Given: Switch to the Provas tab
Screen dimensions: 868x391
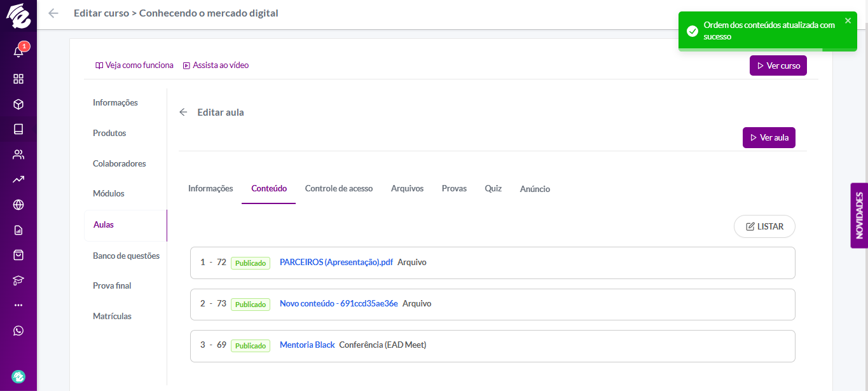Looking at the screenshot, I should click(454, 188).
